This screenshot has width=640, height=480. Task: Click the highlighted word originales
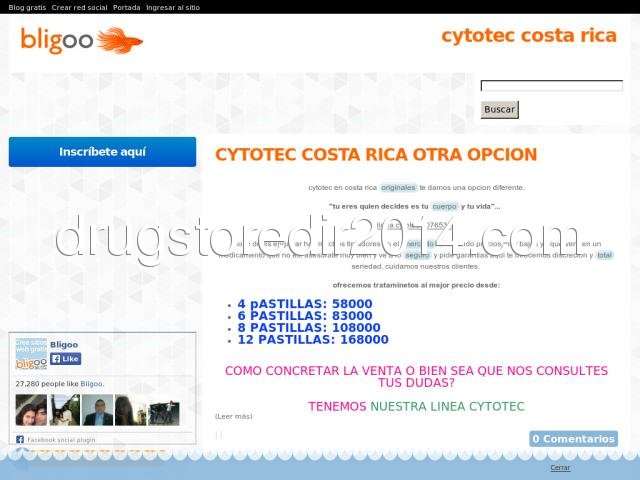click(398, 187)
